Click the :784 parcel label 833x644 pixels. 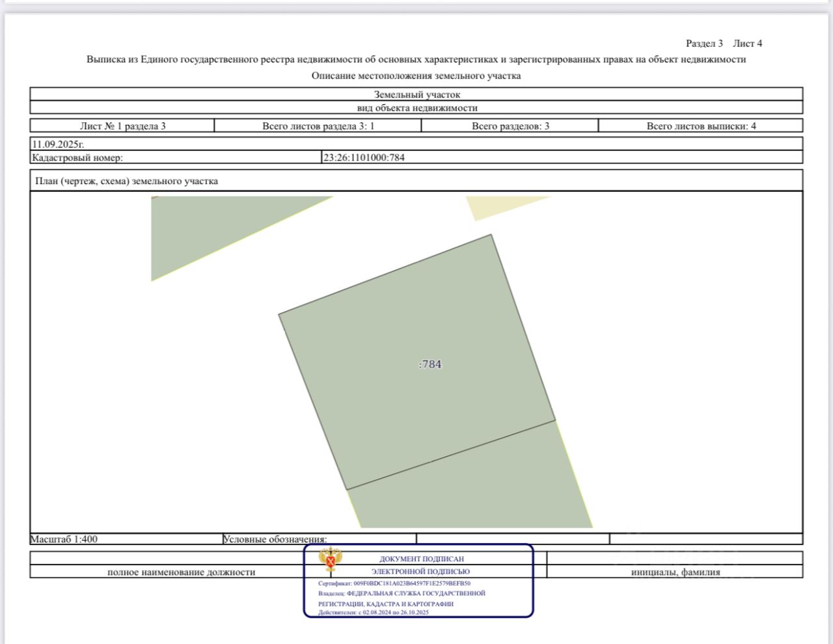pos(430,364)
